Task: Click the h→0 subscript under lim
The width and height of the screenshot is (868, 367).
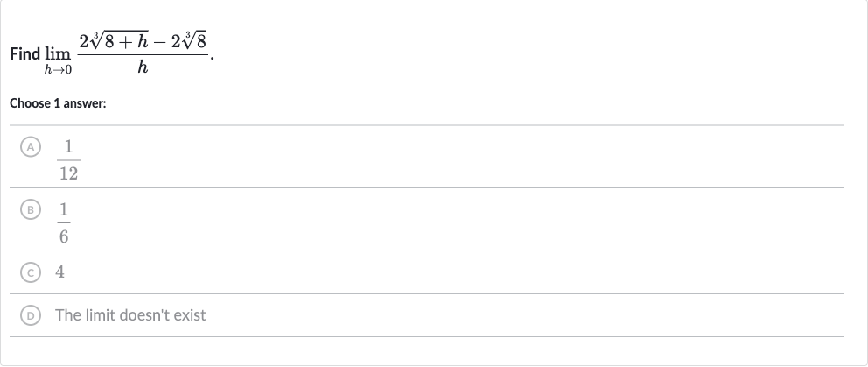Action: click(x=58, y=70)
